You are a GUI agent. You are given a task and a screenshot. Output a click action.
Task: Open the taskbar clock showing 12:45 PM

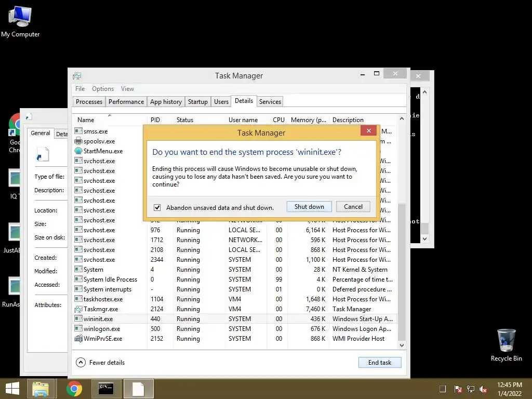[x=510, y=389]
